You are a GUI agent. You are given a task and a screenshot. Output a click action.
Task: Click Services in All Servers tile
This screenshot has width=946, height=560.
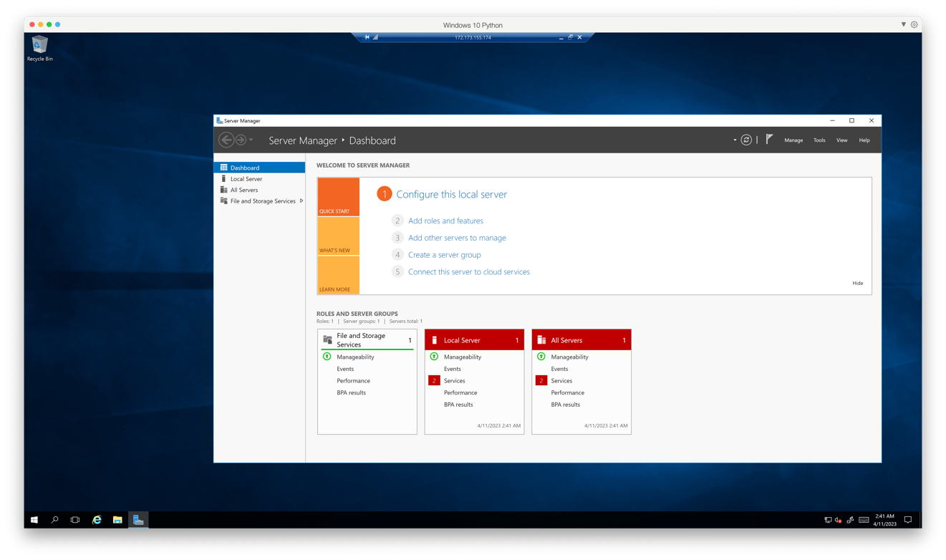pos(561,381)
